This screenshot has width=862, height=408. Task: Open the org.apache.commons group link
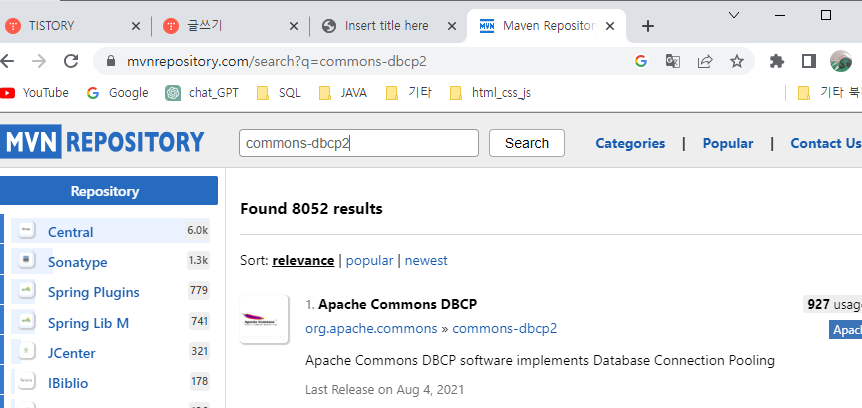[371, 329]
